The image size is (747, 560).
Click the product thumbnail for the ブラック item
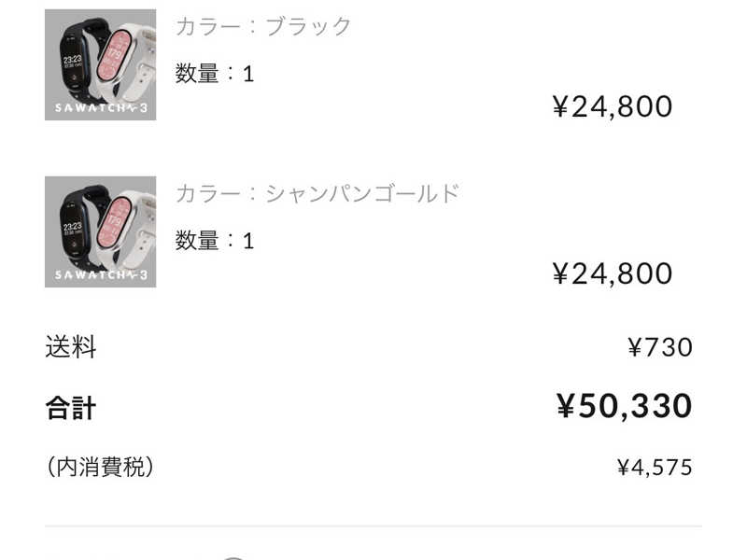coord(100,64)
